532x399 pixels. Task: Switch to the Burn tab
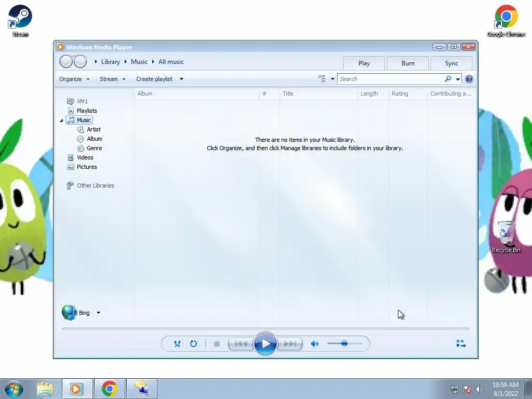click(x=408, y=63)
